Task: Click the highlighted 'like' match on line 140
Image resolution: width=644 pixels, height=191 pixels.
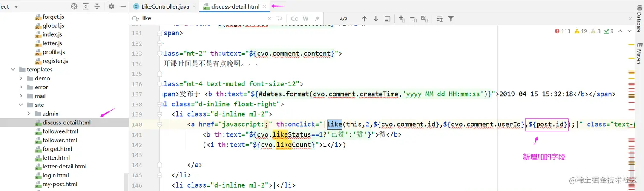Action: pyautogui.click(x=334, y=124)
